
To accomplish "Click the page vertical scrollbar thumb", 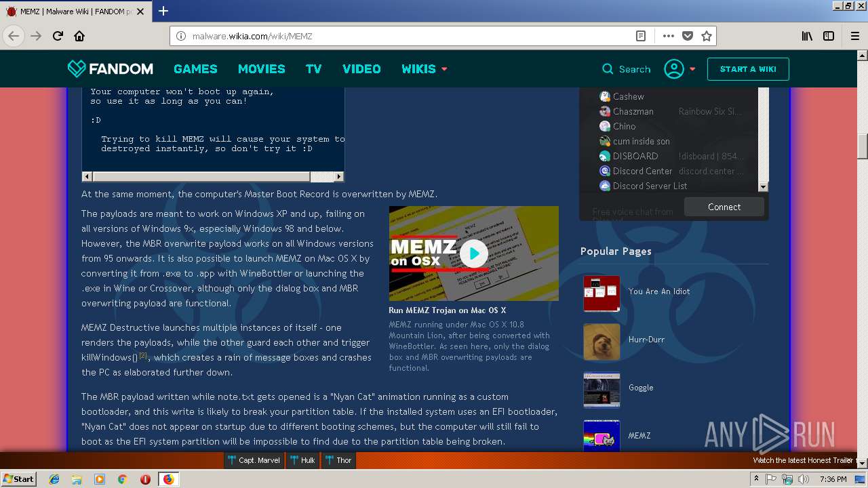I will pos(862,146).
